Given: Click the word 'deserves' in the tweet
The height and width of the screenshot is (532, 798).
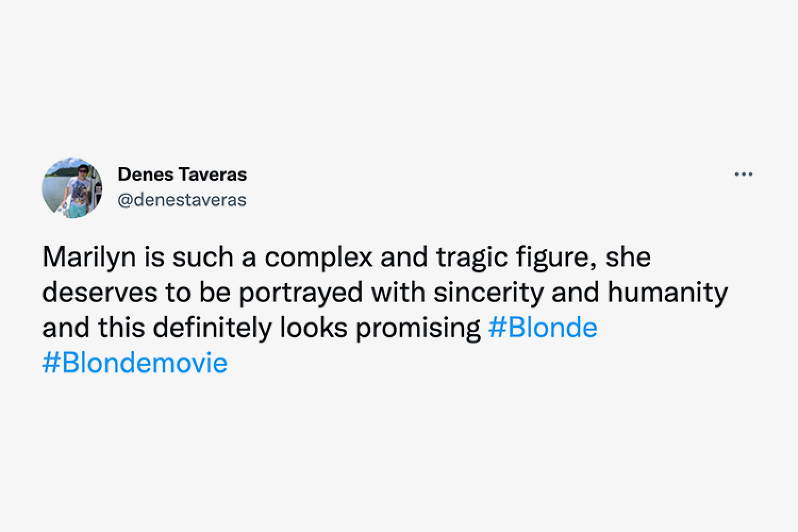Looking at the screenshot, I should coord(99,293).
